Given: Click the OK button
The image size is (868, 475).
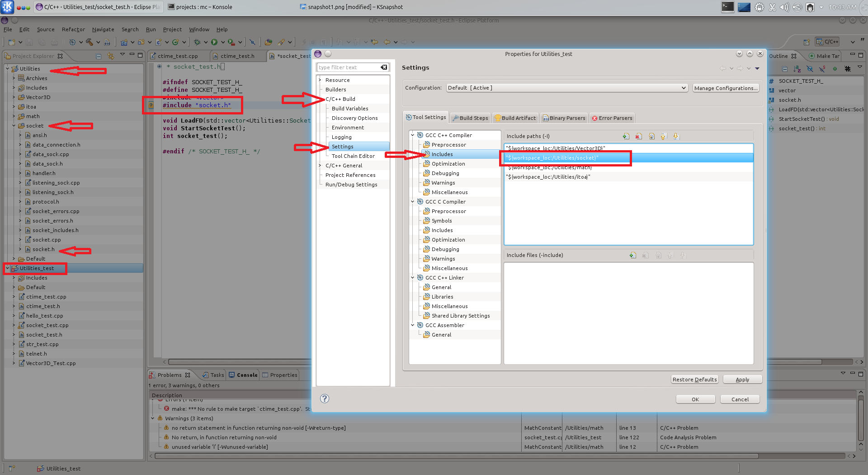Looking at the screenshot, I should [x=695, y=399].
